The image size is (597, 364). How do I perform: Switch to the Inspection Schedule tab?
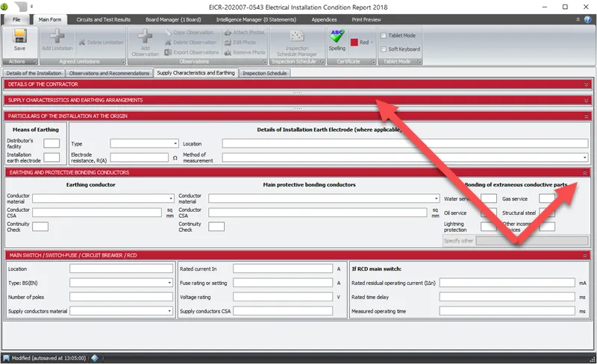(264, 73)
